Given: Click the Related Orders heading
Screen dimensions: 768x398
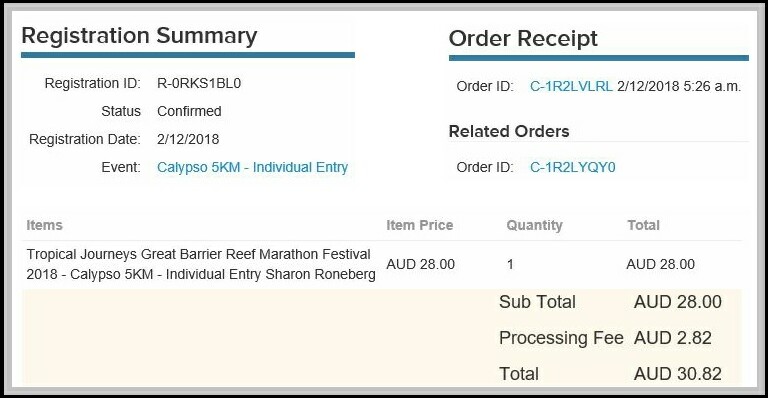Looking at the screenshot, I should coord(509,131).
